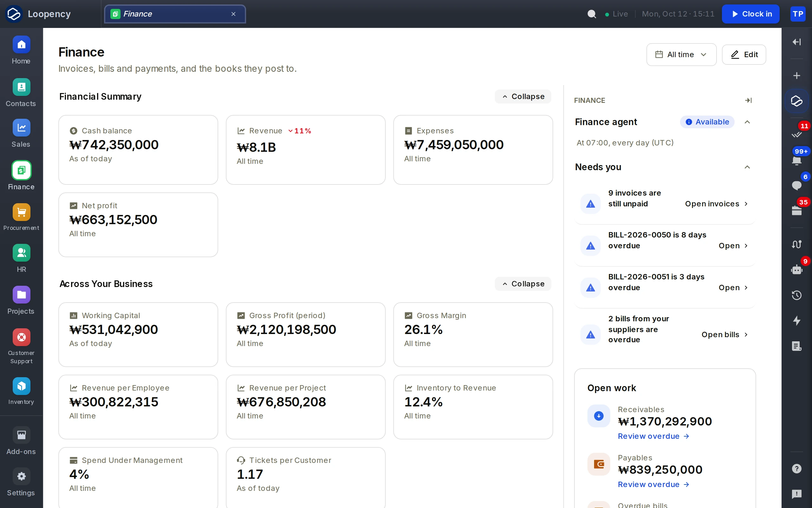
Task: Open the briefcase icon with 35 badge
Action: coord(796,211)
